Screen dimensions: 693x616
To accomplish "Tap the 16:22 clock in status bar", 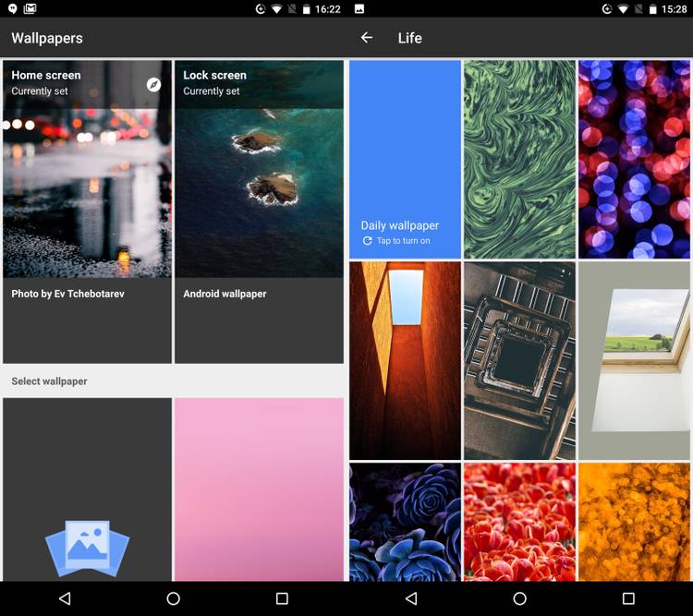I will coord(327,9).
